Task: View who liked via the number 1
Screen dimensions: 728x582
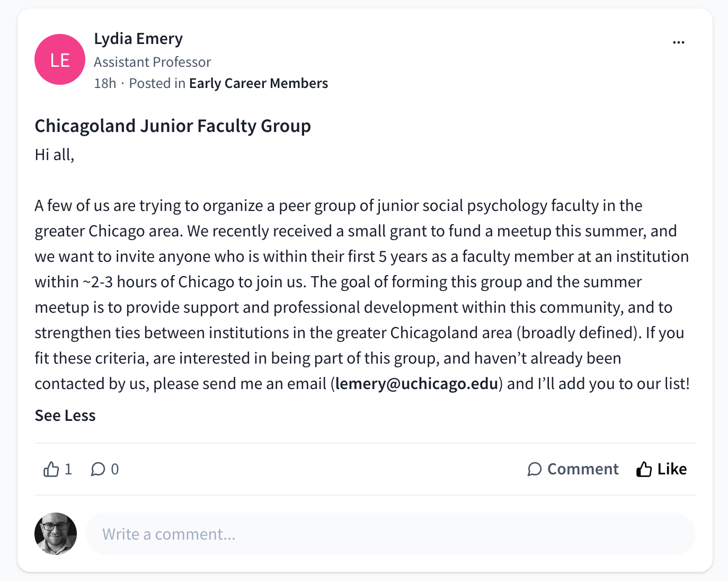Action: [68, 469]
